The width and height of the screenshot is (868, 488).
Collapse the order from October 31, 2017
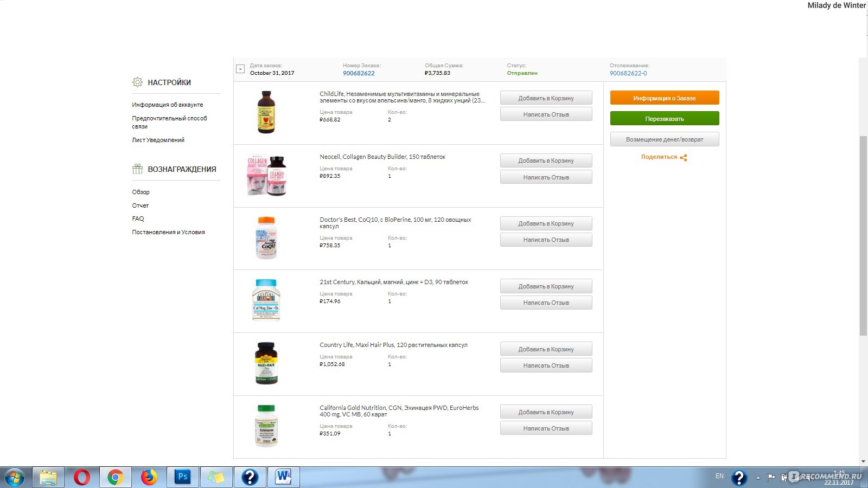[240, 69]
